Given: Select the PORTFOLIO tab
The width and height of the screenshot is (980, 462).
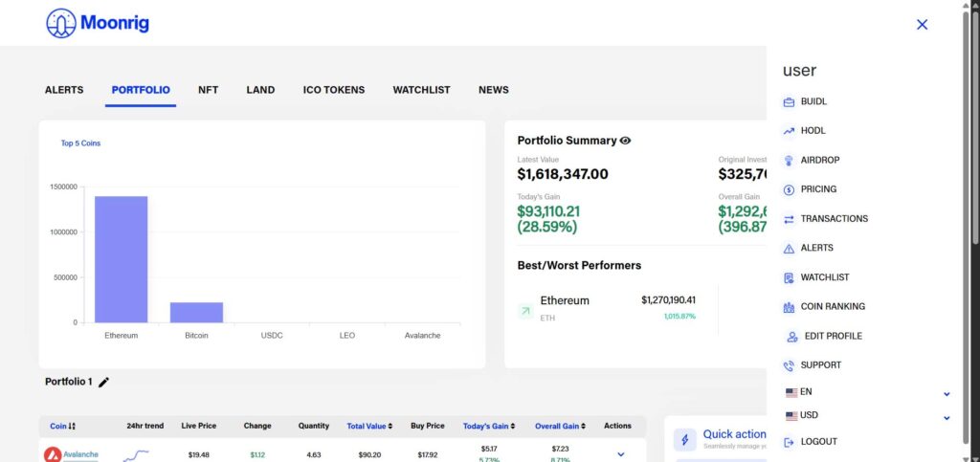Looking at the screenshot, I should coord(141,90).
